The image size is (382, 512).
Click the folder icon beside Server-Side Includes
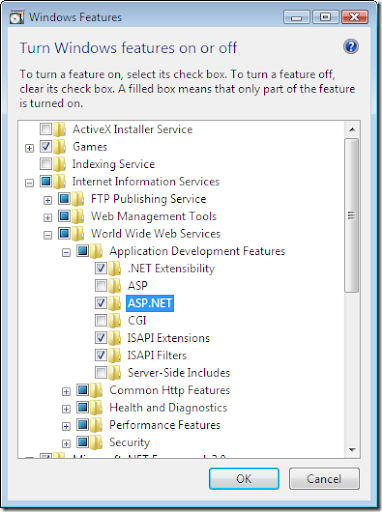(115, 372)
